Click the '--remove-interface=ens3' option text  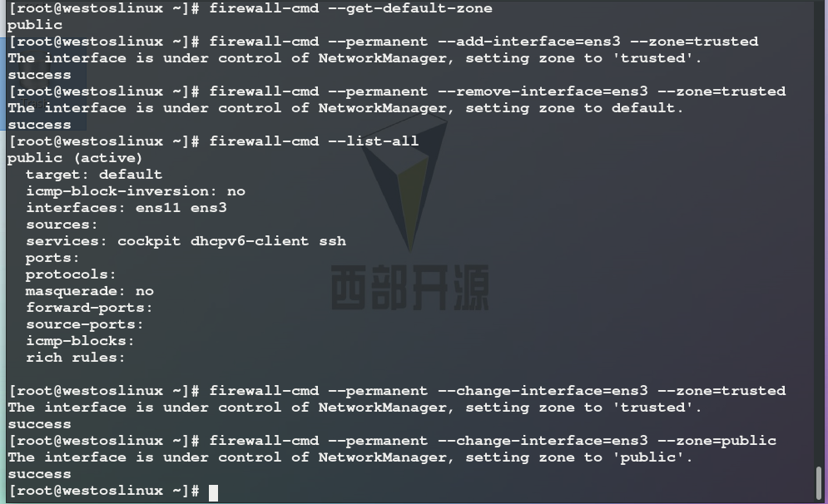click(x=543, y=91)
